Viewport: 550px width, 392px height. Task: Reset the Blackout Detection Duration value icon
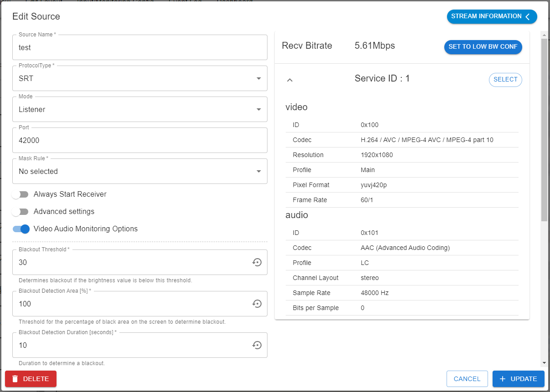pyautogui.click(x=257, y=345)
